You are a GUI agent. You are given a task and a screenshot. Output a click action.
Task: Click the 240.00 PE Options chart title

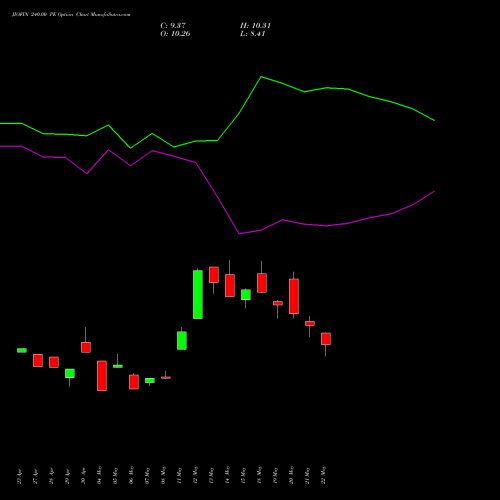pyautogui.click(x=71, y=15)
